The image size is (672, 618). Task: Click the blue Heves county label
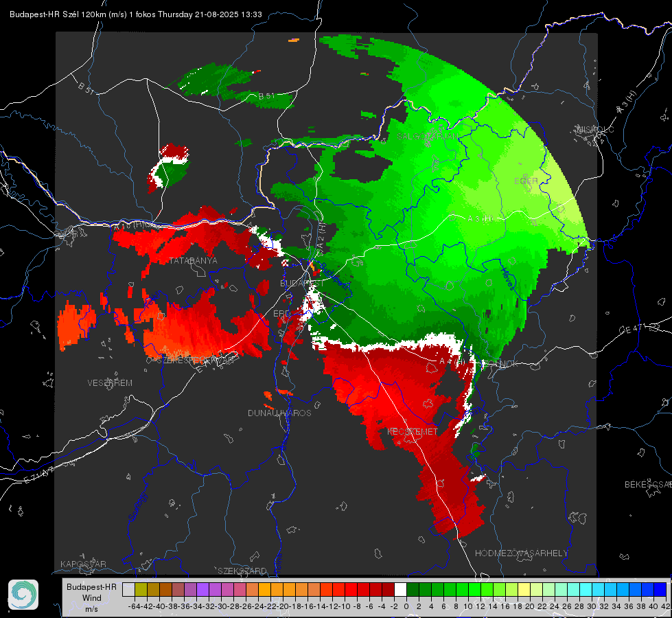(x=507, y=278)
